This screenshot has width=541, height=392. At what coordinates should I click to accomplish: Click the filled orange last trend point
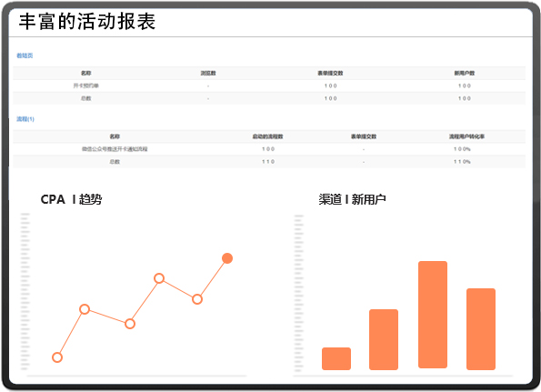[227, 258]
